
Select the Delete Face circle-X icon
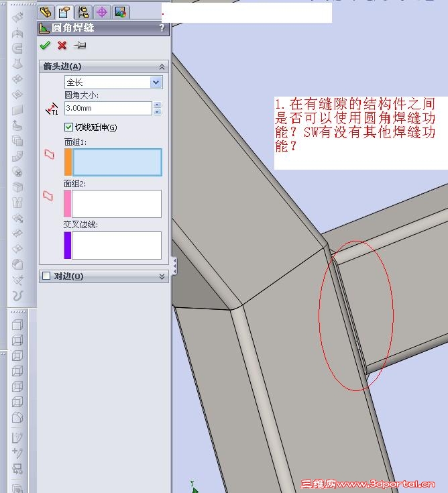(17, 172)
